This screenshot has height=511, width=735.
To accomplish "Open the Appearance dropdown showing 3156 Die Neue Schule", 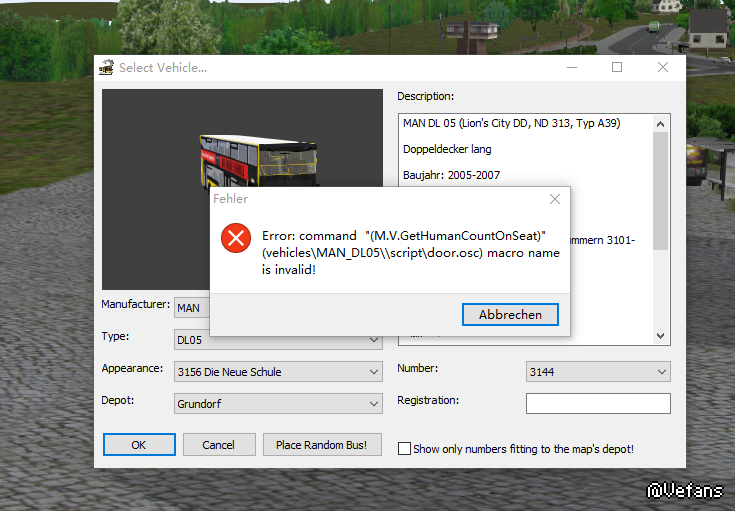I will [278, 372].
